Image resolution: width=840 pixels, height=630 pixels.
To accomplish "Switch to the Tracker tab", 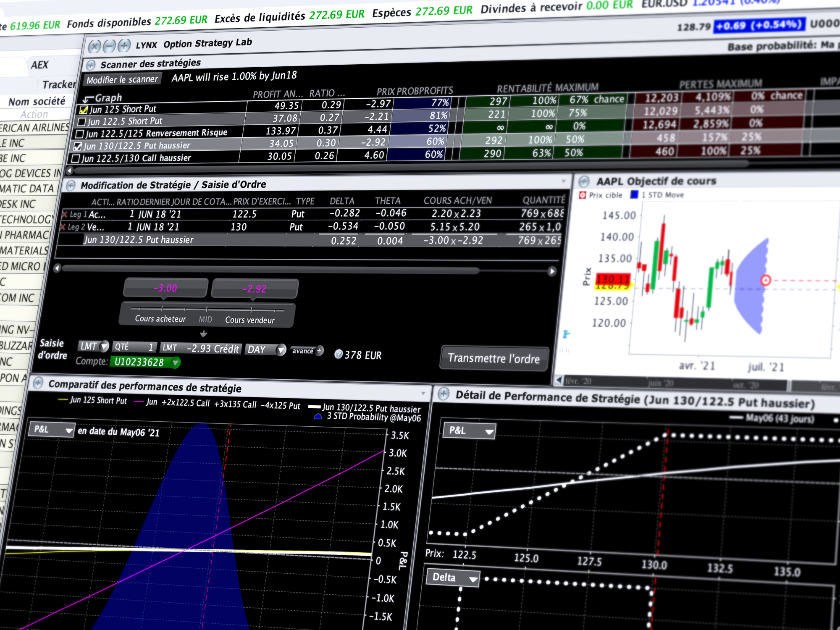I will pos(59,85).
